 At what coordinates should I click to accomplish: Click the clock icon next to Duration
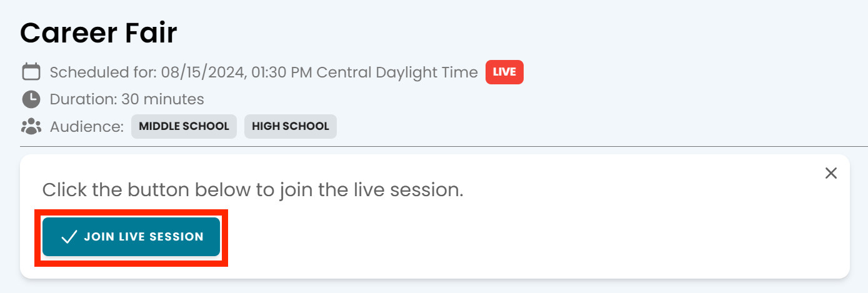coord(31,99)
